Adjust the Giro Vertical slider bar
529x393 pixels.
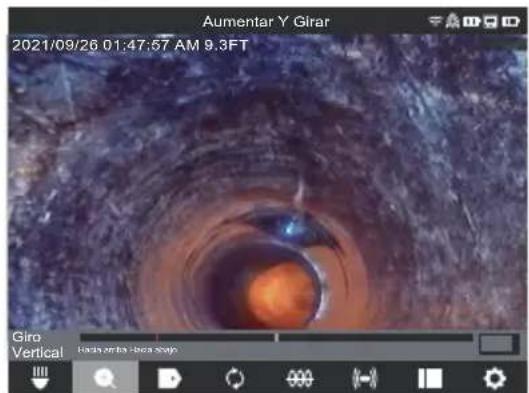tap(277, 337)
